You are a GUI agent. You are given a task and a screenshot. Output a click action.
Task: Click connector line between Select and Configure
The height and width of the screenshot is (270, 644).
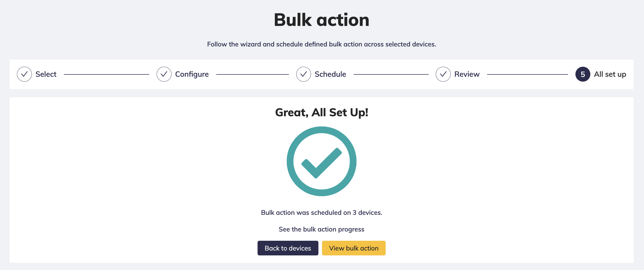[x=106, y=74]
